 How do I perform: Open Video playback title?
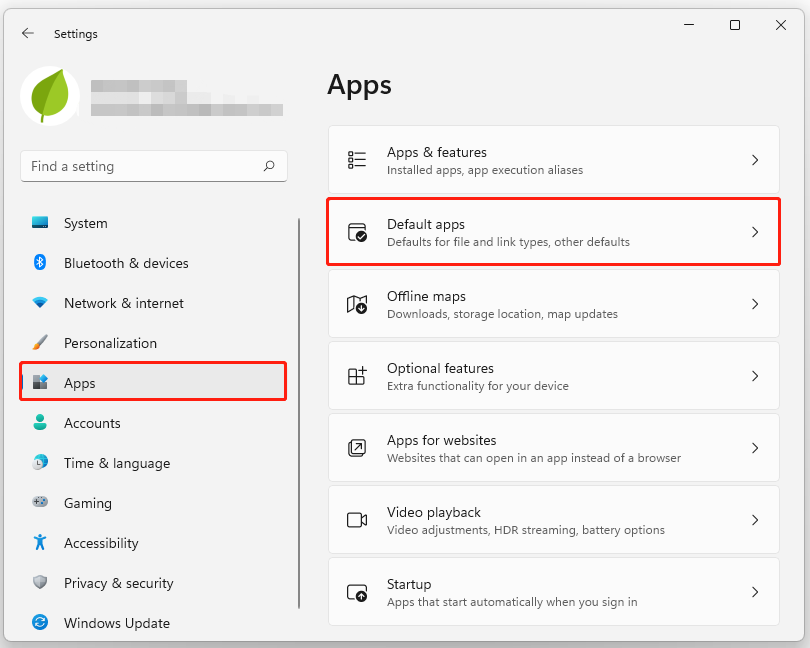(434, 512)
